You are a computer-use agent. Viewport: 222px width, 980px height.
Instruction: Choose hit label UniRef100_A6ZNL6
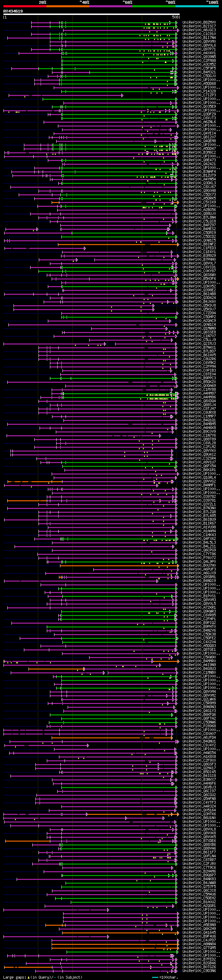[199, 122]
